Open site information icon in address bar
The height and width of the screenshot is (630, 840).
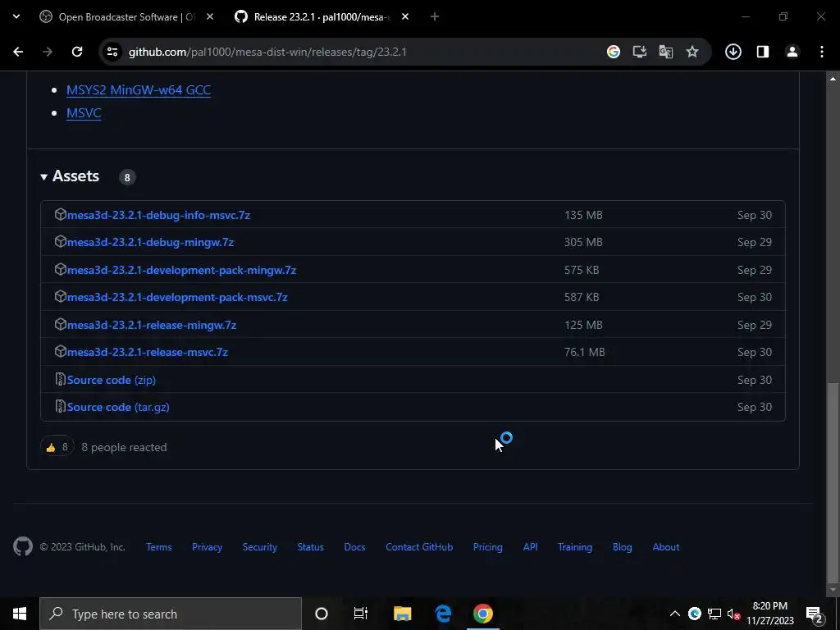click(x=112, y=52)
